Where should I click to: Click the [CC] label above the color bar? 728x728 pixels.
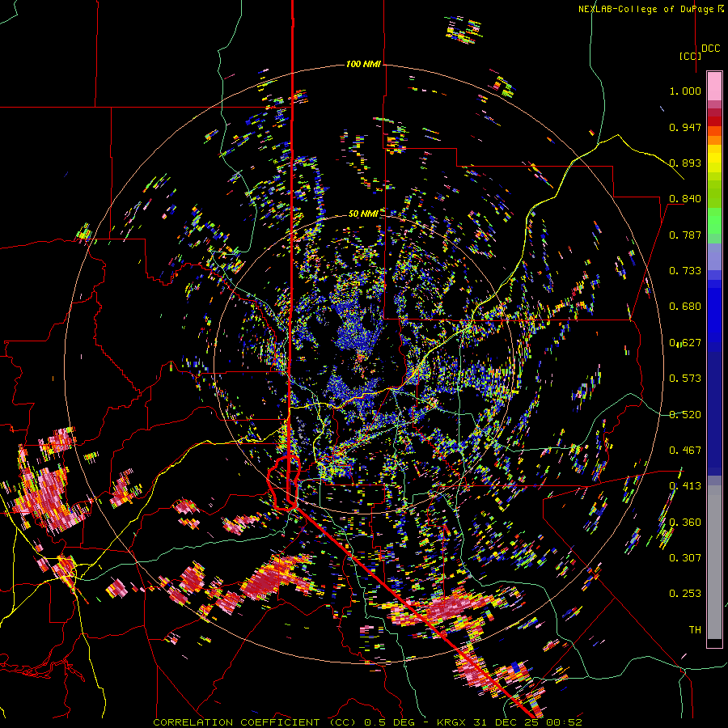(690, 56)
